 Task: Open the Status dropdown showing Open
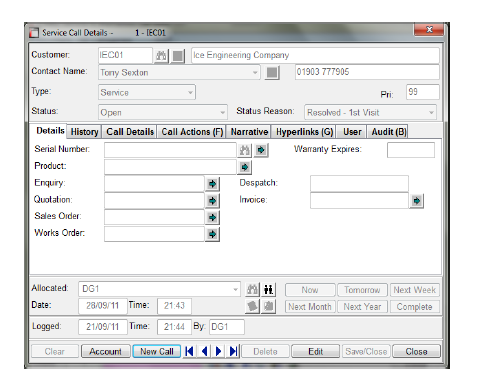(222, 113)
